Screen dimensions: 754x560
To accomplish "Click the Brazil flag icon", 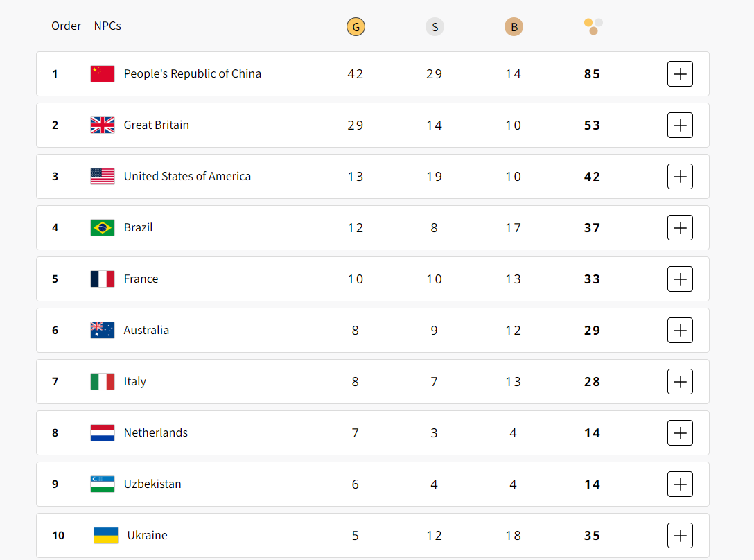I will tap(103, 227).
